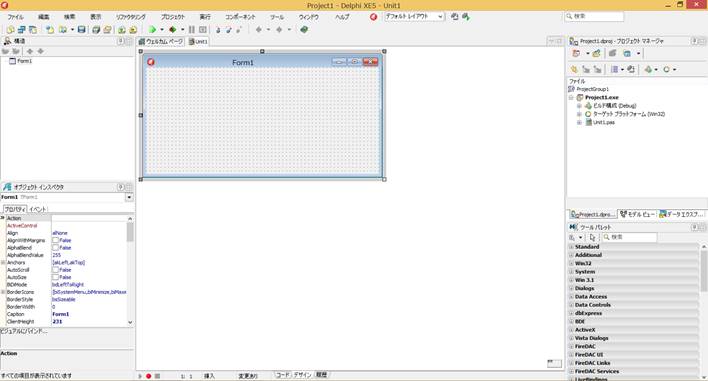Click the green Run button in toolbar
The height and width of the screenshot is (381, 708).
152,29
